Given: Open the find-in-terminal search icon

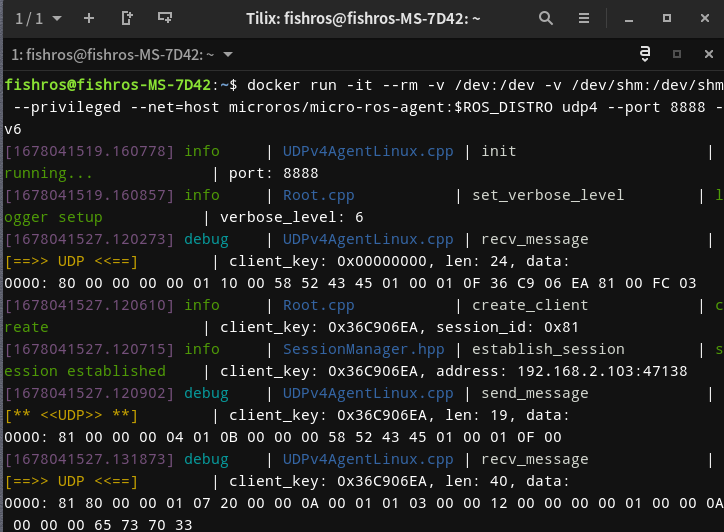Looking at the screenshot, I should tap(545, 18).
